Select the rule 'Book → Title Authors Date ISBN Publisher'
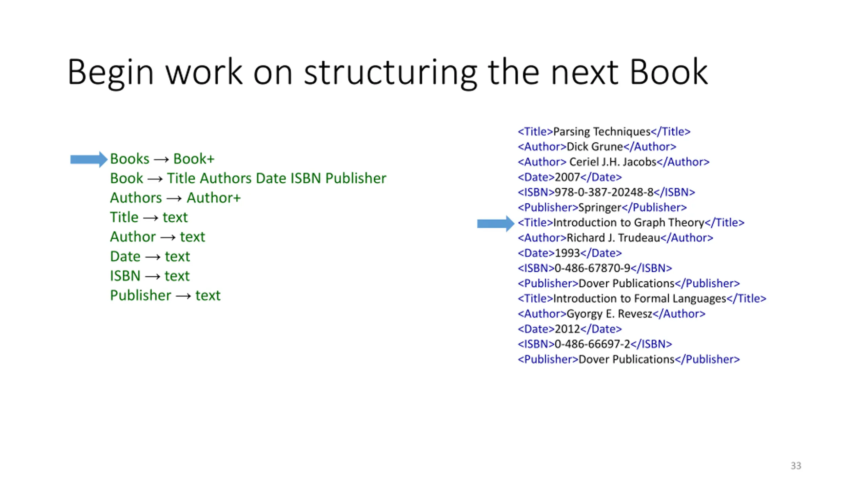The image size is (868, 488). 248,178
